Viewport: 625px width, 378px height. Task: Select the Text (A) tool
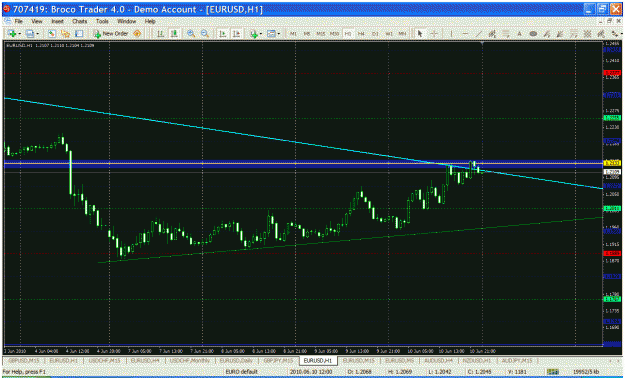tap(519, 34)
